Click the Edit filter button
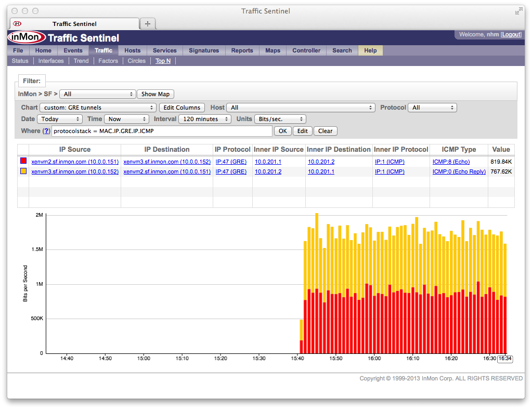 302,131
